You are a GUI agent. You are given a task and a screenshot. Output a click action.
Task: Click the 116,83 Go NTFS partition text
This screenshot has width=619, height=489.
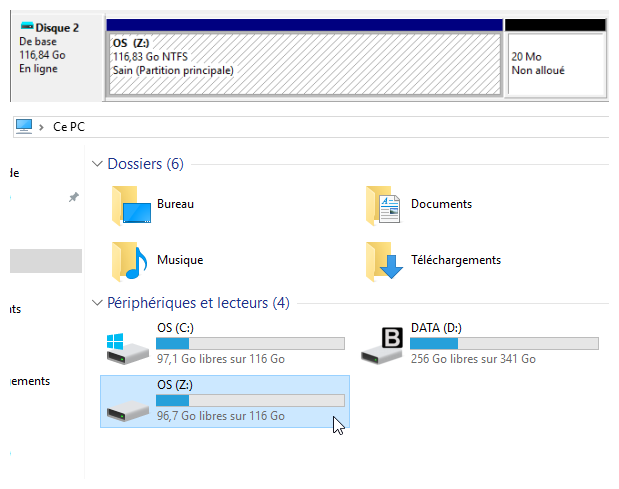coord(150,57)
